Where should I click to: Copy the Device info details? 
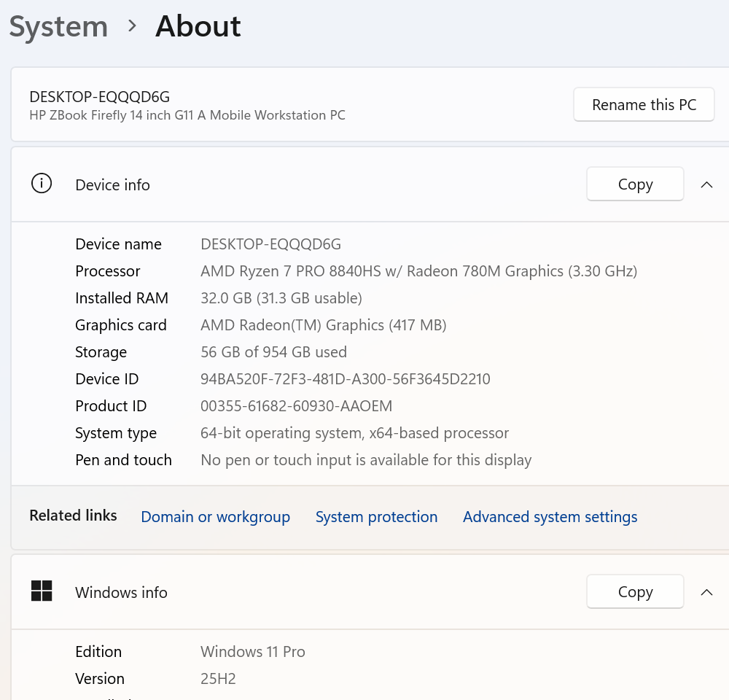tap(635, 184)
